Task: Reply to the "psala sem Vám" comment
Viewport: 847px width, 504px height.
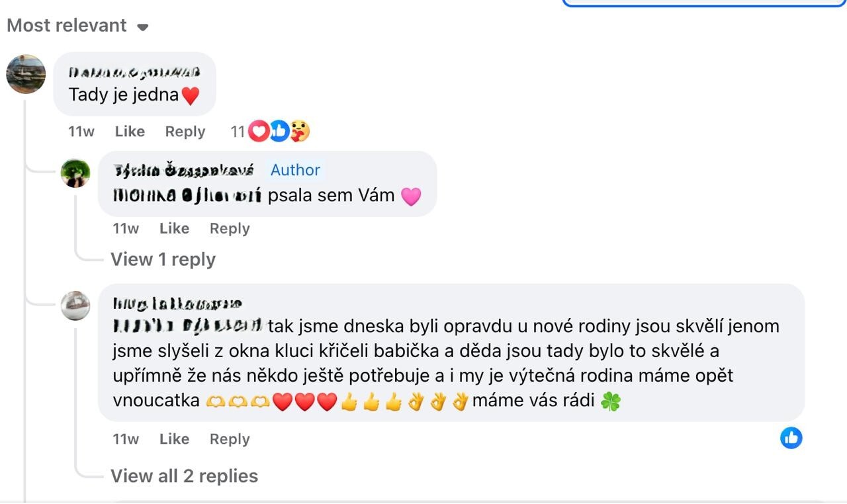Action: (230, 228)
